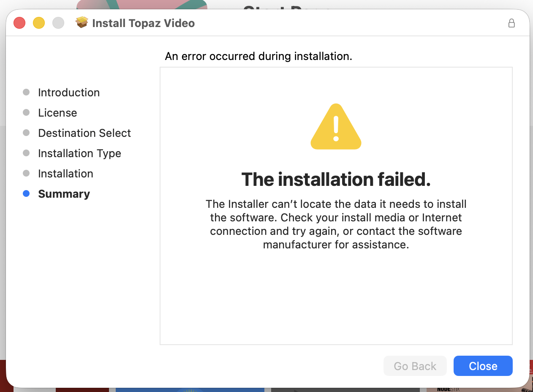Click the disabled gray zoom window button
533x392 pixels.
coord(58,23)
